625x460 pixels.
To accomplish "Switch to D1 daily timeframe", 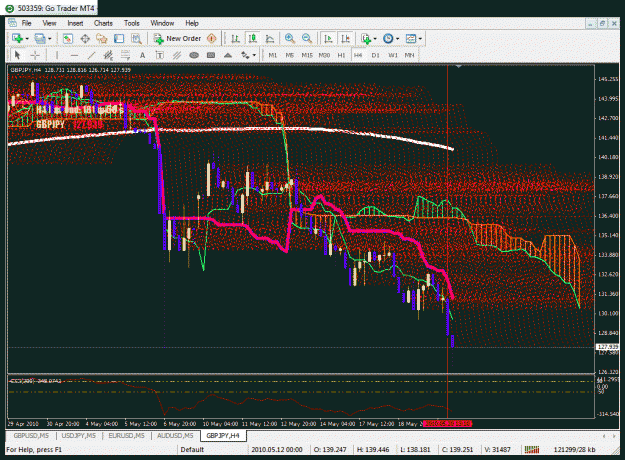I will click(375, 55).
